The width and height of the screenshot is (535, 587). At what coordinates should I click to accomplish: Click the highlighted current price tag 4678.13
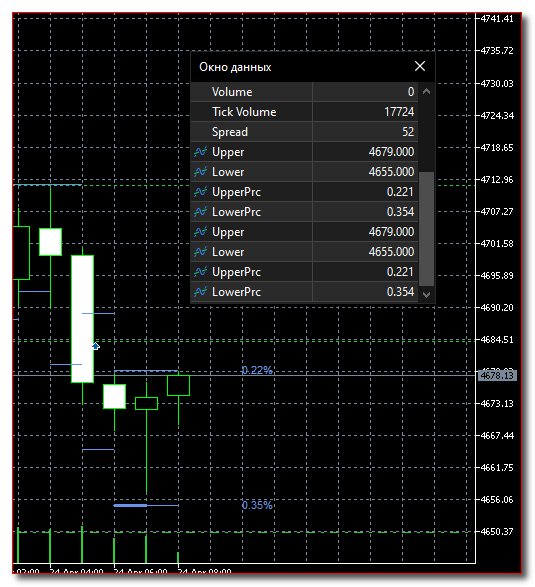pyautogui.click(x=497, y=375)
